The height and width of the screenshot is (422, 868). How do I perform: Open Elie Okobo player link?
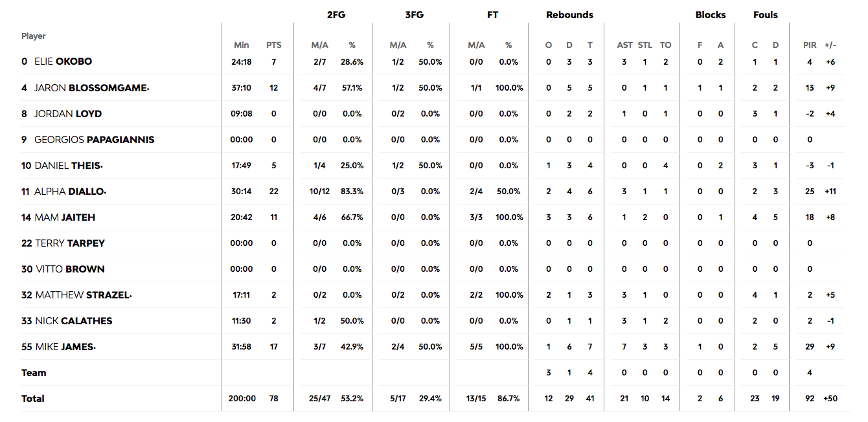tap(63, 62)
